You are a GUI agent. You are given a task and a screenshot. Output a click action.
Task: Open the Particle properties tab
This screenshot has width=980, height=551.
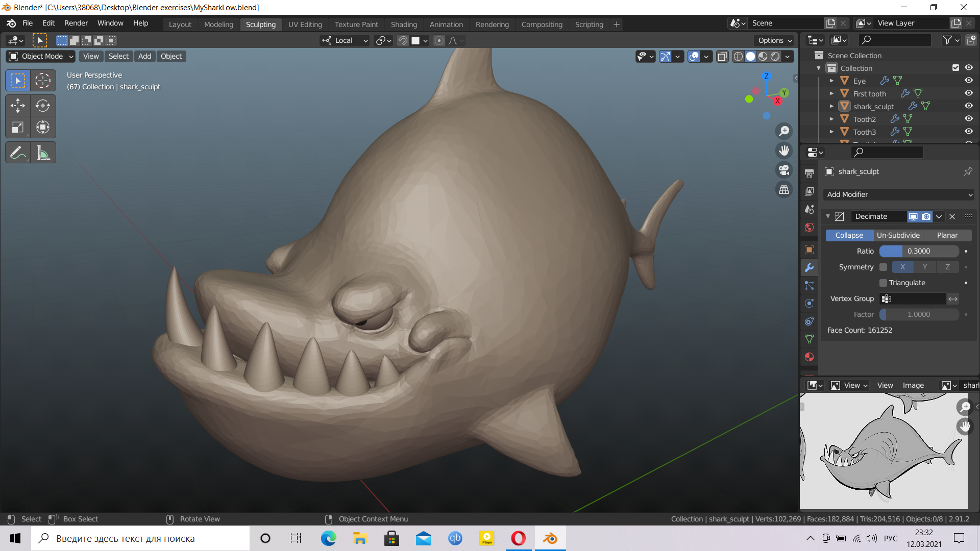pos(809,286)
